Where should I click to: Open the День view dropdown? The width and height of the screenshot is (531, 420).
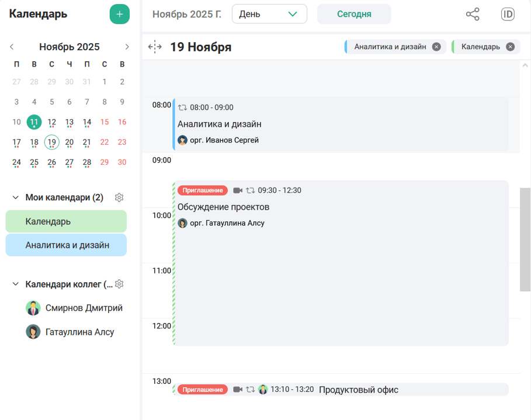pyautogui.click(x=269, y=14)
